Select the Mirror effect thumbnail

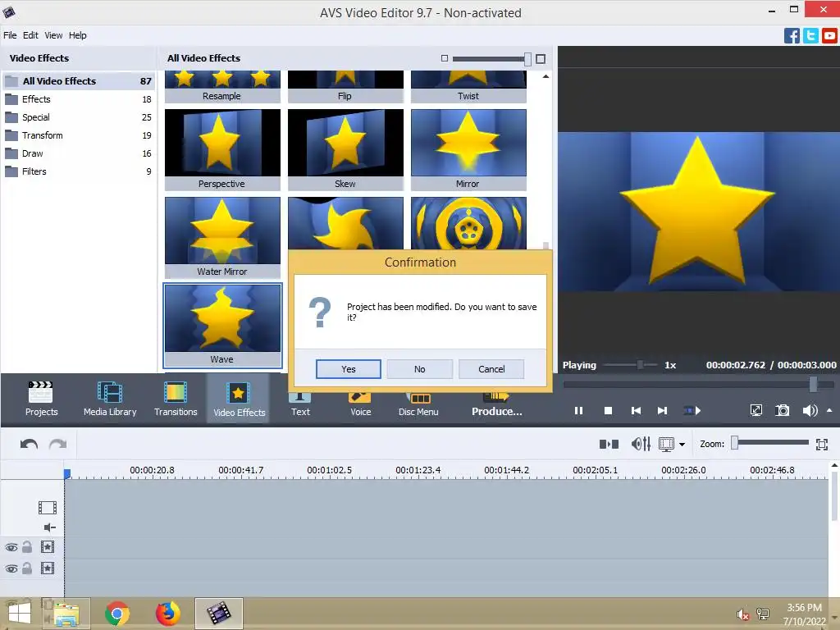[468, 149]
